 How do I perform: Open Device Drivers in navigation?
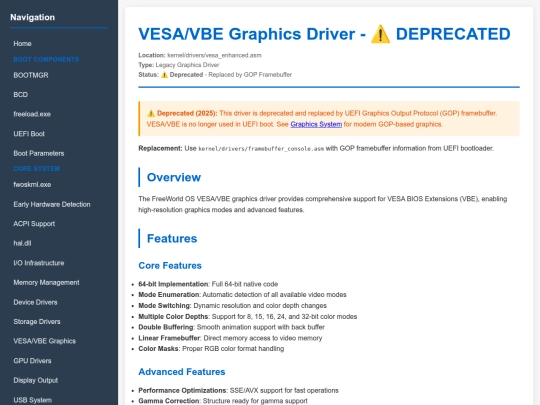pyautogui.click(x=35, y=302)
